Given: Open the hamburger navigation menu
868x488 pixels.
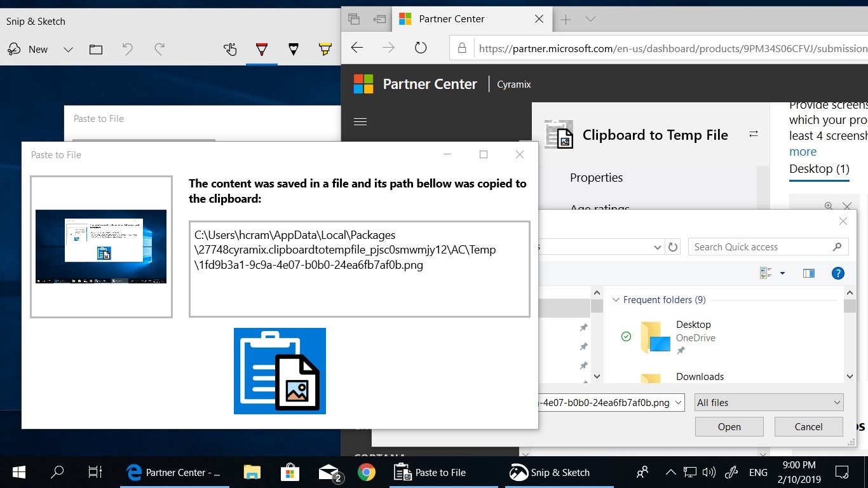Looking at the screenshot, I should (x=360, y=121).
